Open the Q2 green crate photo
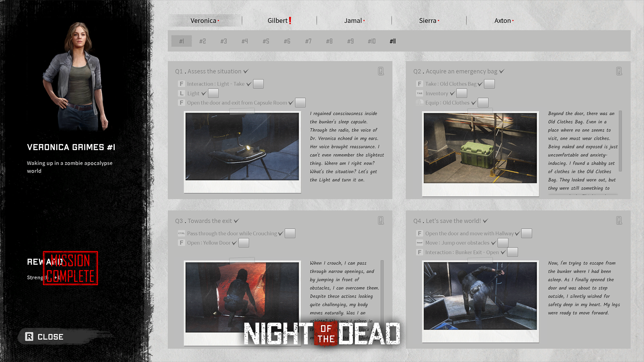644x362 pixels. click(480, 148)
